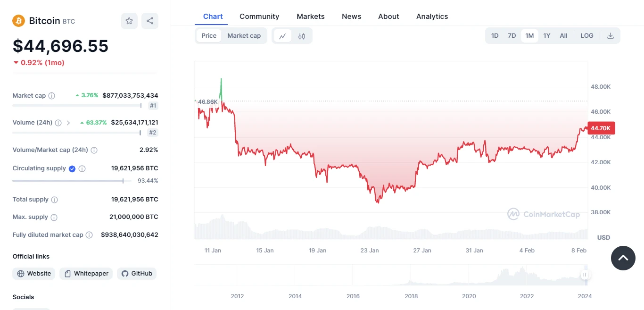Open the share button
The width and height of the screenshot is (644, 310).
[x=150, y=21]
